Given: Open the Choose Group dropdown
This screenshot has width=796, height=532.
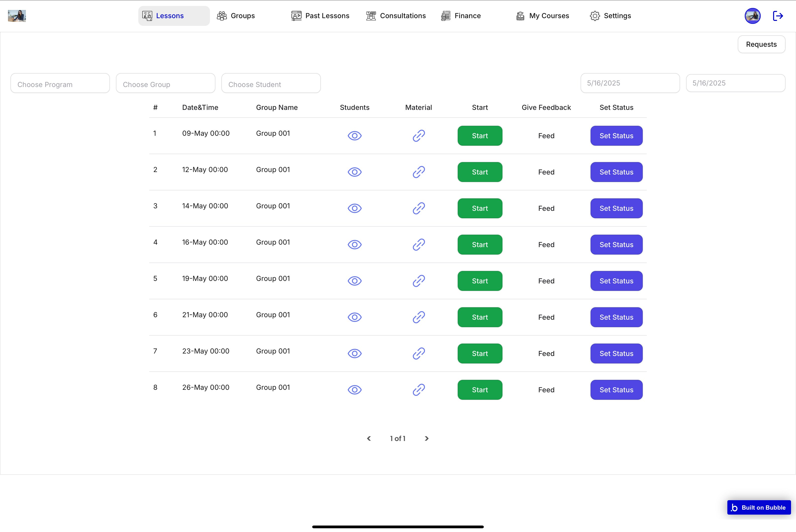Looking at the screenshot, I should pos(165,84).
